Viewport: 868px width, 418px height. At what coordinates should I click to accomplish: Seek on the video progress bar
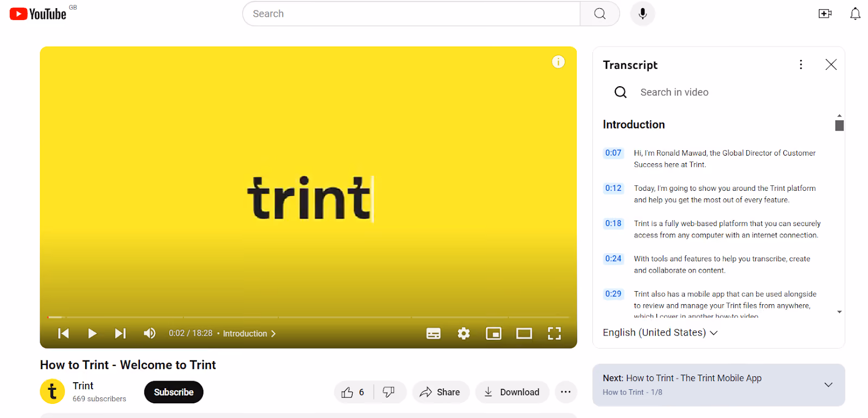tap(308, 317)
